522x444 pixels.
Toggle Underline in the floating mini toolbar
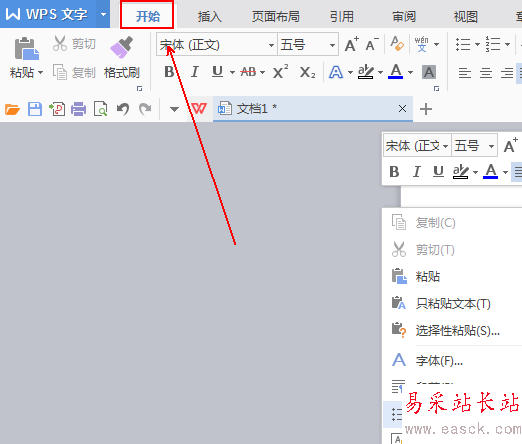coord(438,172)
